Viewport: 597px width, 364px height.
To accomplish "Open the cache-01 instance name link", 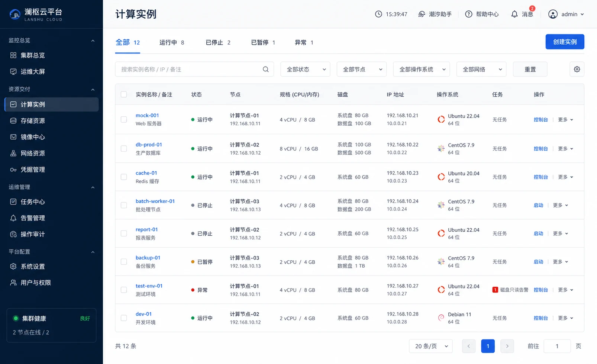I will point(146,173).
